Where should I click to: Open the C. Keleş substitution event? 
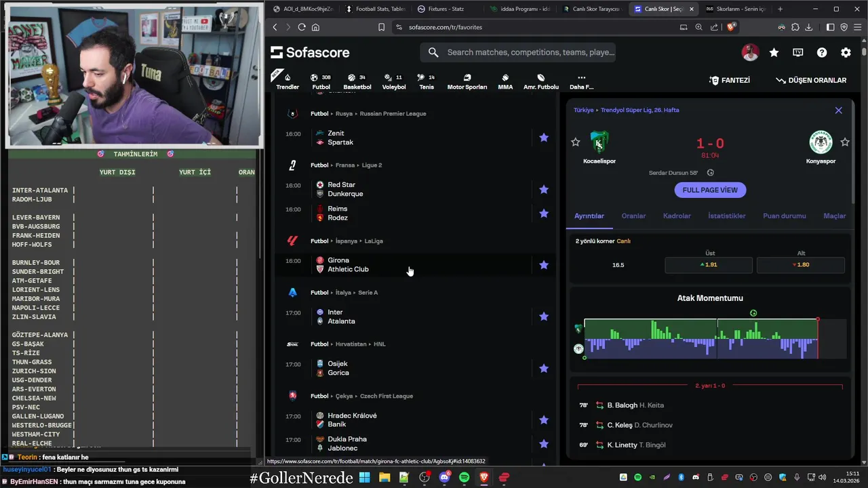(x=710, y=425)
